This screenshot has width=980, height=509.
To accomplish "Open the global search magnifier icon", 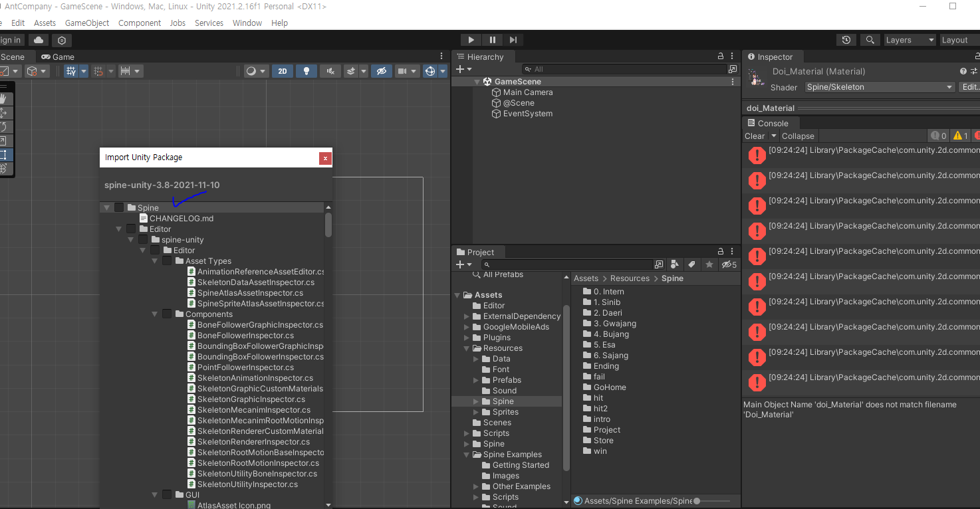I will (x=870, y=40).
